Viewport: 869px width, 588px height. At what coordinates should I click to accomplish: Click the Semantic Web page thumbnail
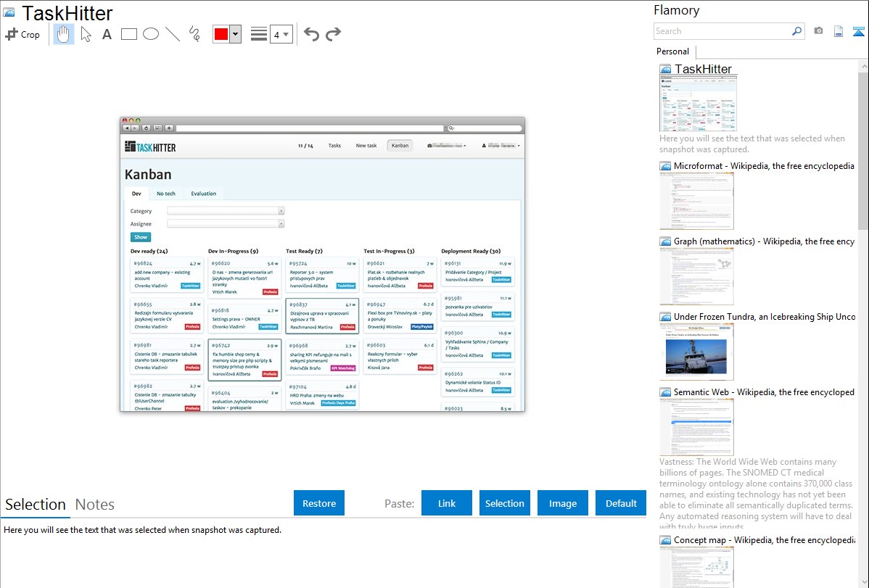[x=696, y=427]
